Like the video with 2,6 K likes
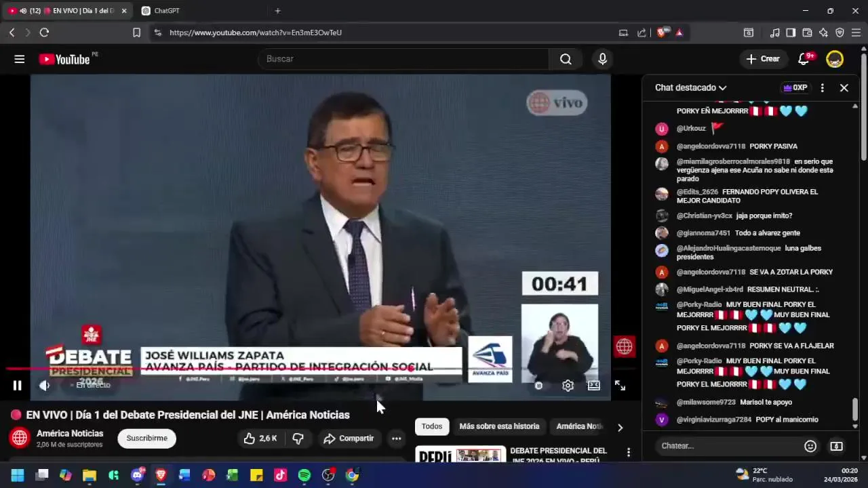The height and width of the screenshot is (488, 868). tap(260, 439)
